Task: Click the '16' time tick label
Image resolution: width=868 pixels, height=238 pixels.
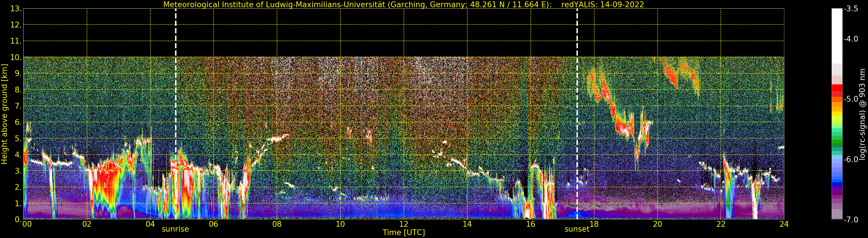Action: tap(530, 224)
